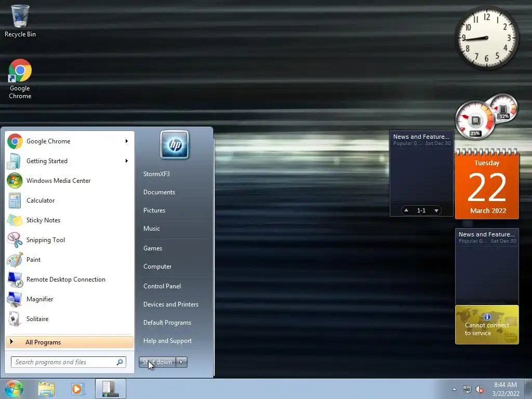
Task: Expand the Google Chrome jump list arrow
Action: point(127,141)
